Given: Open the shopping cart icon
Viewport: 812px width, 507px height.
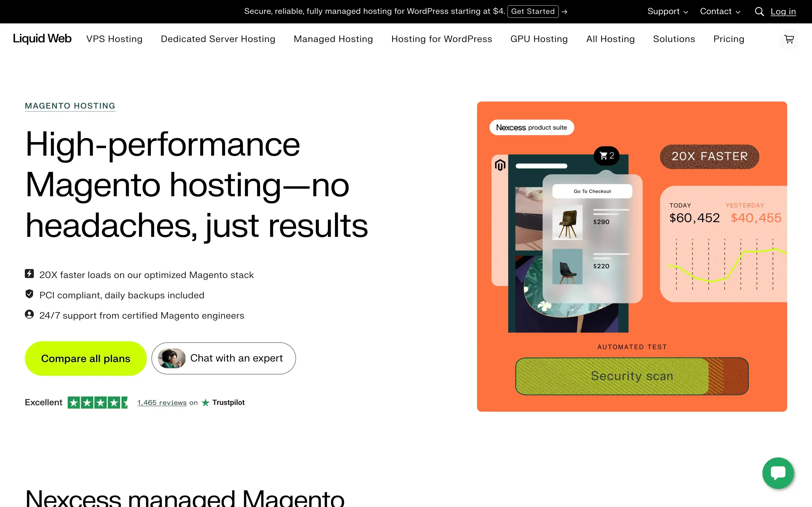Looking at the screenshot, I should point(789,39).
